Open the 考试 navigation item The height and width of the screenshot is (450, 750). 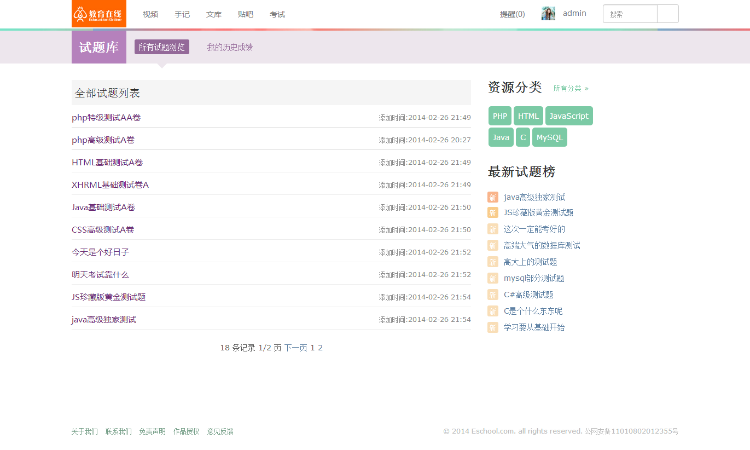[277, 14]
